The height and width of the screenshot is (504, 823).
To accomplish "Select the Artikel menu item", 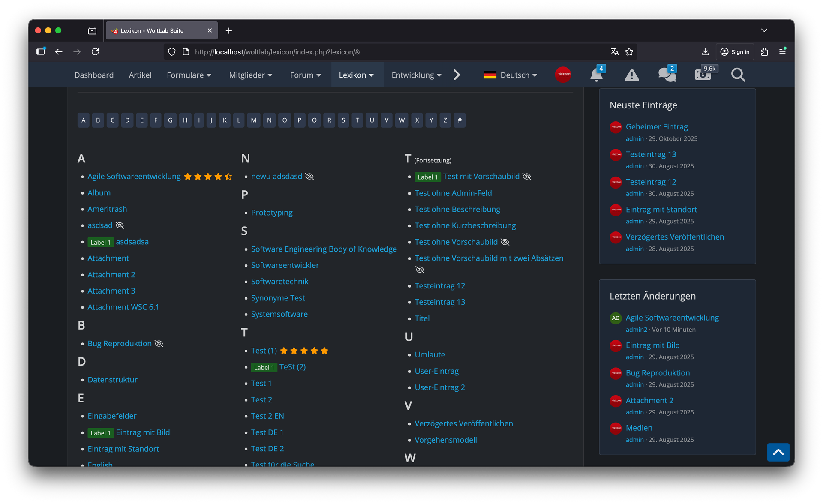I will pyautogui.click(x=140, y=75).
